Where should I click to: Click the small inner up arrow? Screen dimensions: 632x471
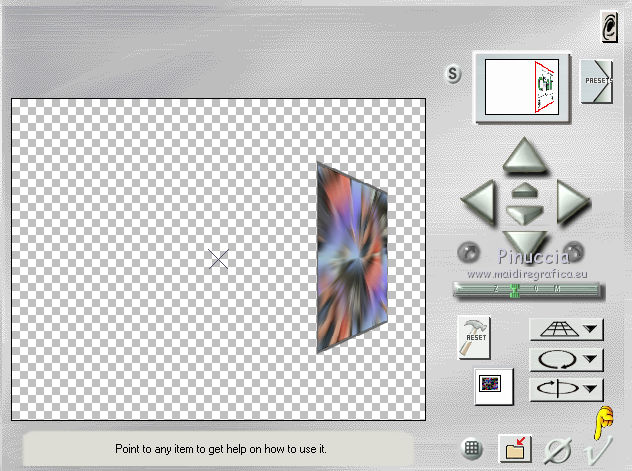point(524,190)
